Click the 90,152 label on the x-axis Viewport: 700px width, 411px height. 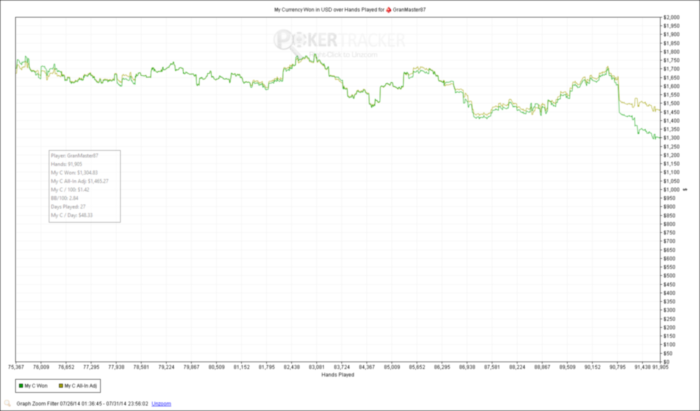592,367
